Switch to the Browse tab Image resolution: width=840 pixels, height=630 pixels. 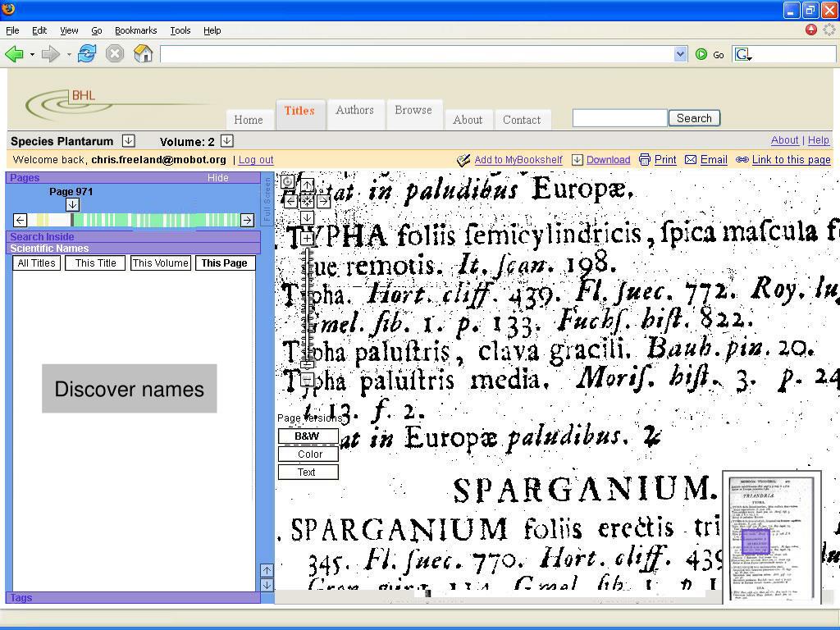(413, 114)
